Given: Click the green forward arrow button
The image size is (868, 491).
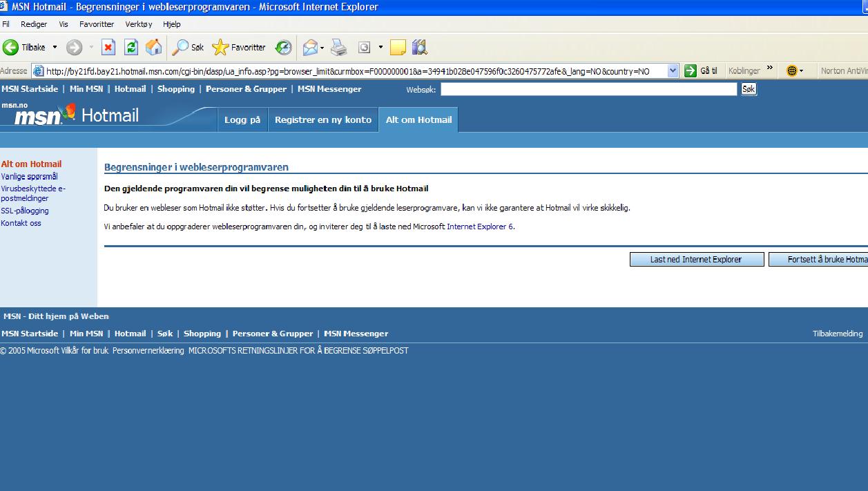Looking at the screenshot, I should [74, 48].
